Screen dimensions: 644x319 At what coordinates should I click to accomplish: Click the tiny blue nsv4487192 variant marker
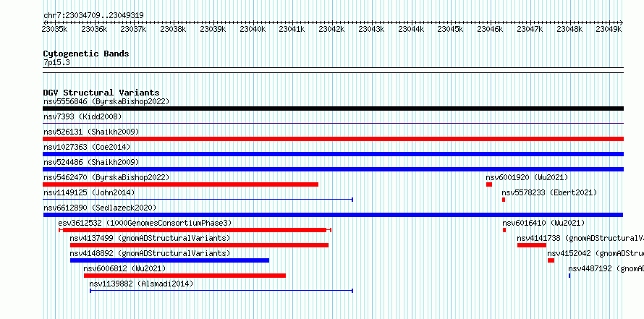569,276
